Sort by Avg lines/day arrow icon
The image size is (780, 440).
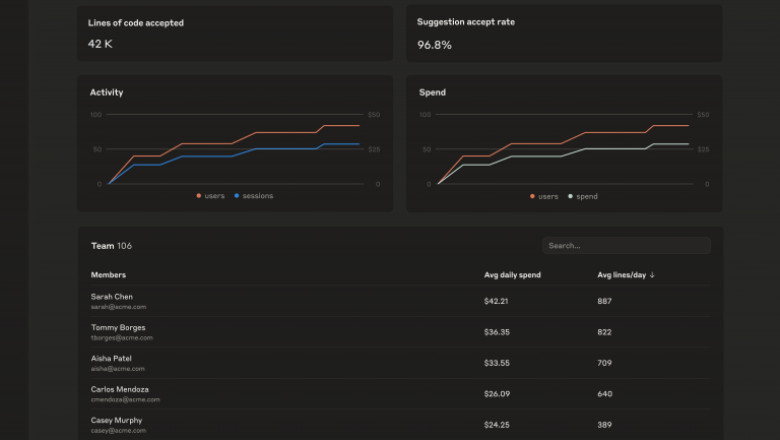[x=652, y=275]
